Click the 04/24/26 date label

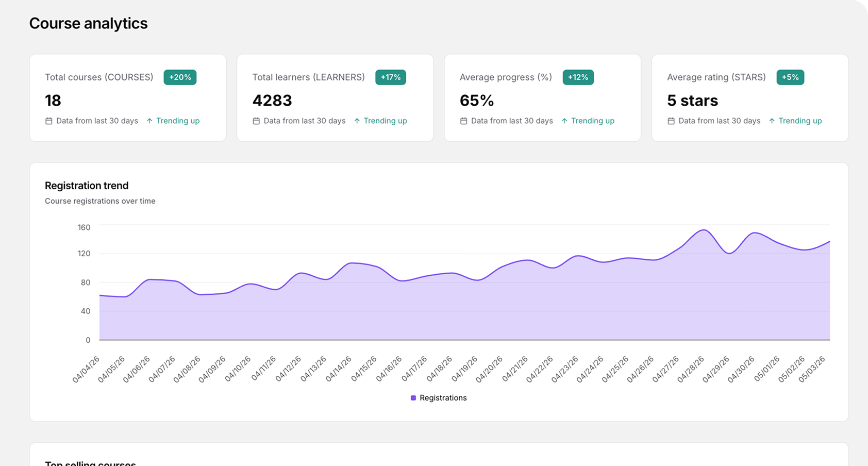pyautogui.click(x=590, y=369)
